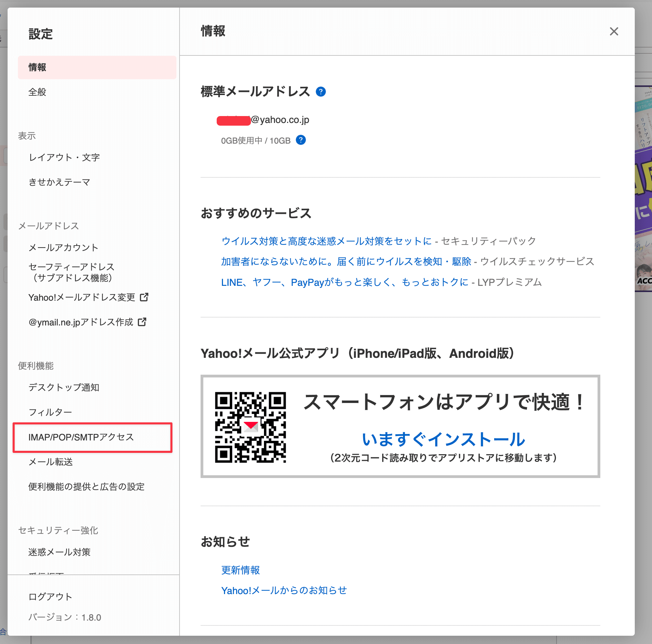Open きせかえテーマ settings

click(x=59, y=182)
